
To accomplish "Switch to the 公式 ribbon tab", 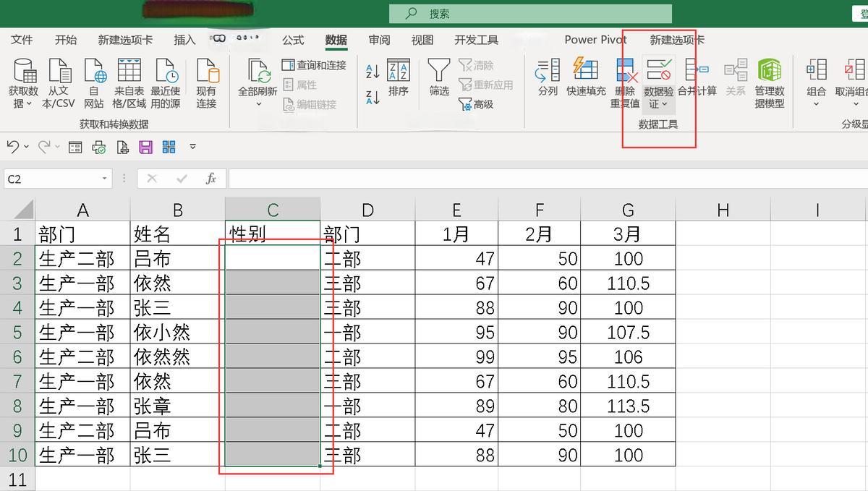I will (293, 40).
